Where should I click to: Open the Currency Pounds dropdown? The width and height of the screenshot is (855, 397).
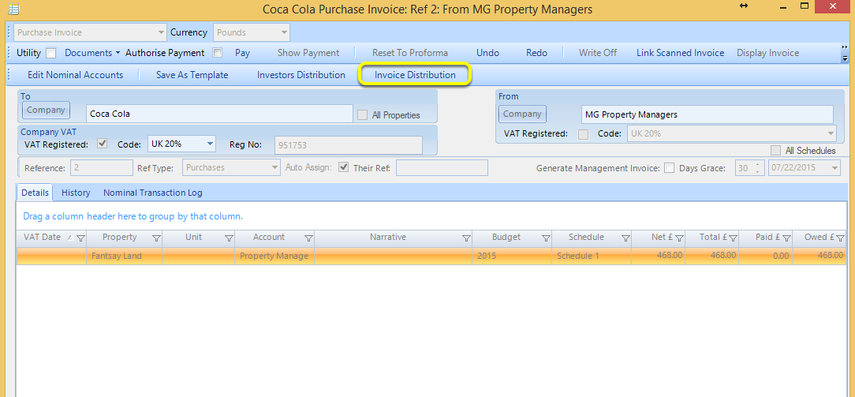tap(251, 32)
